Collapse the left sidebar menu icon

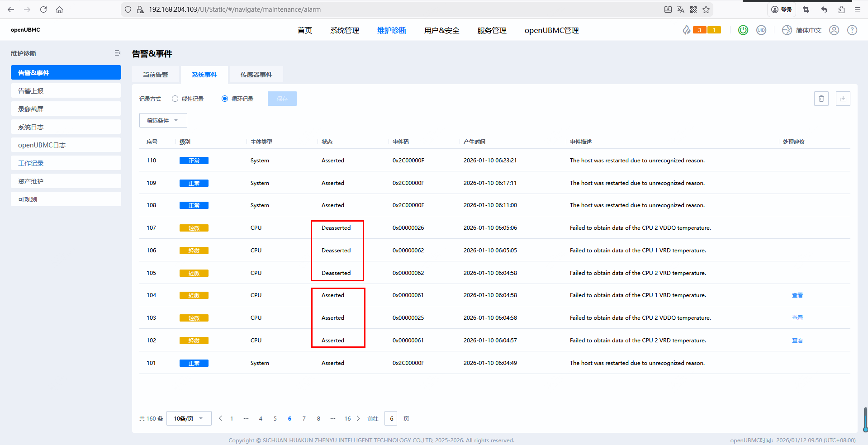coord(118,53)
